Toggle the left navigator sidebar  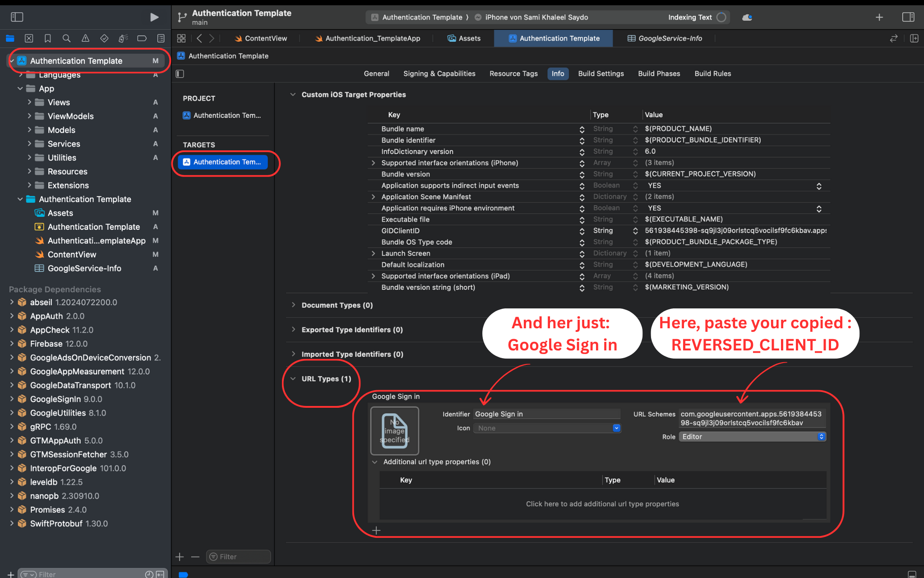tap(17, 17)
